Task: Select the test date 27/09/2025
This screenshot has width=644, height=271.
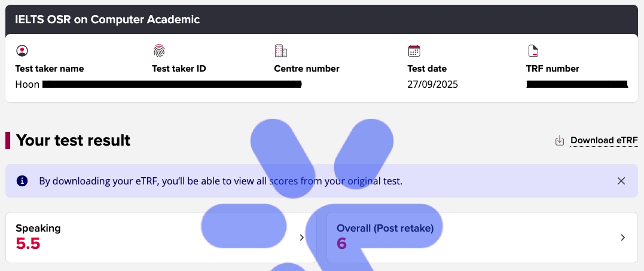Action: 432,84
